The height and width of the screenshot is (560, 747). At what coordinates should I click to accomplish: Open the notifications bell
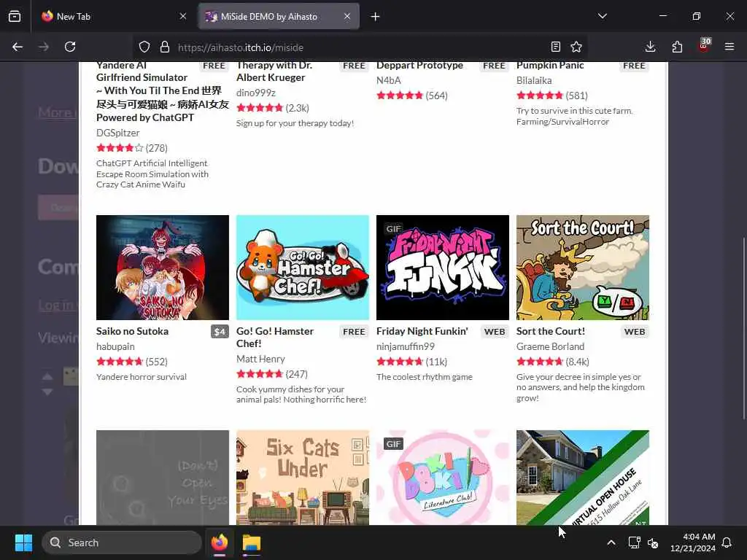pyautogui.click(x=727, y=542)
